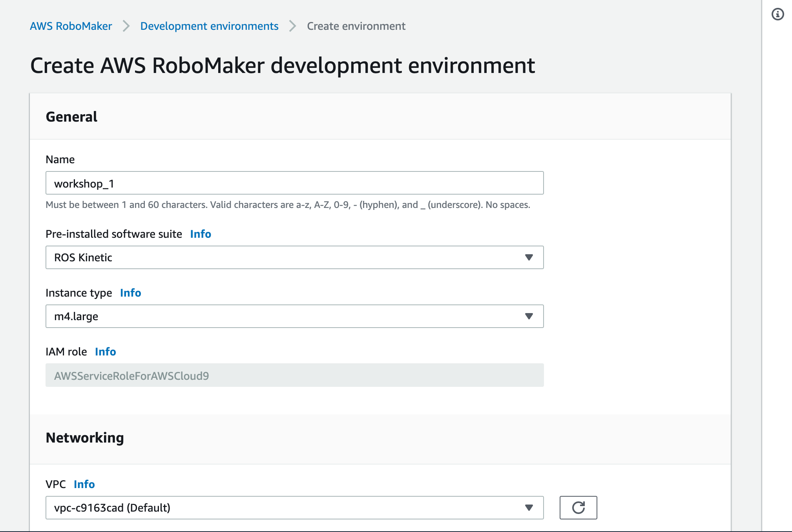The image size is (792, 532).
Task: Open Info next to Instance type
Action: click(131, 293)
